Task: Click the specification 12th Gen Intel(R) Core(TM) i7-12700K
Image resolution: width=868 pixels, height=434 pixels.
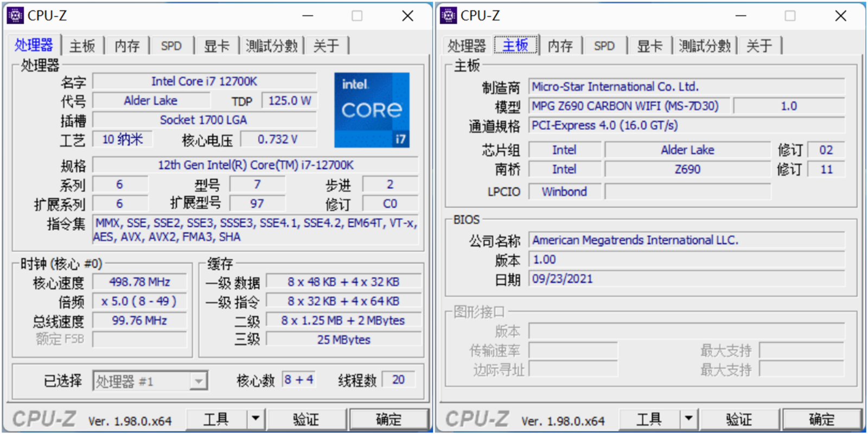Action: click(x=256, y=165)
